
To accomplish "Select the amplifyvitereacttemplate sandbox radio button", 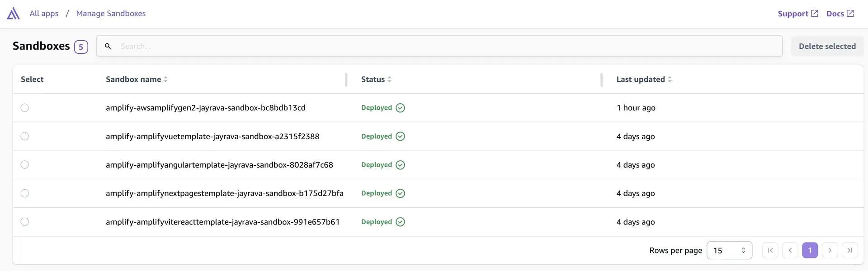I will 25,222.
